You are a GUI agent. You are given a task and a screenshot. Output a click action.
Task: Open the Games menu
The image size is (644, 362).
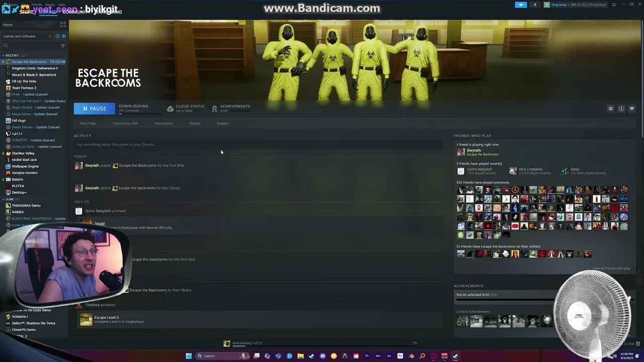coord(50,5)
